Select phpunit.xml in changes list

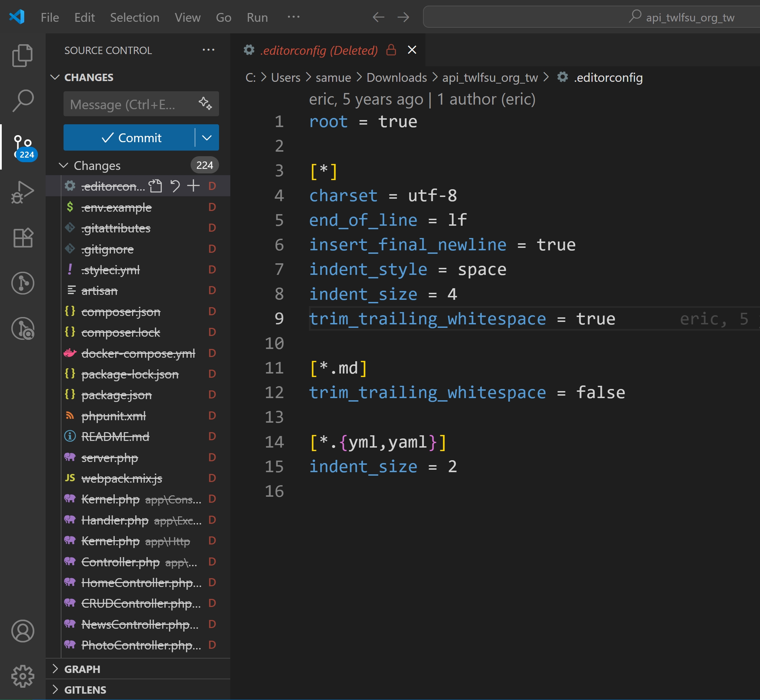(138, 416)
